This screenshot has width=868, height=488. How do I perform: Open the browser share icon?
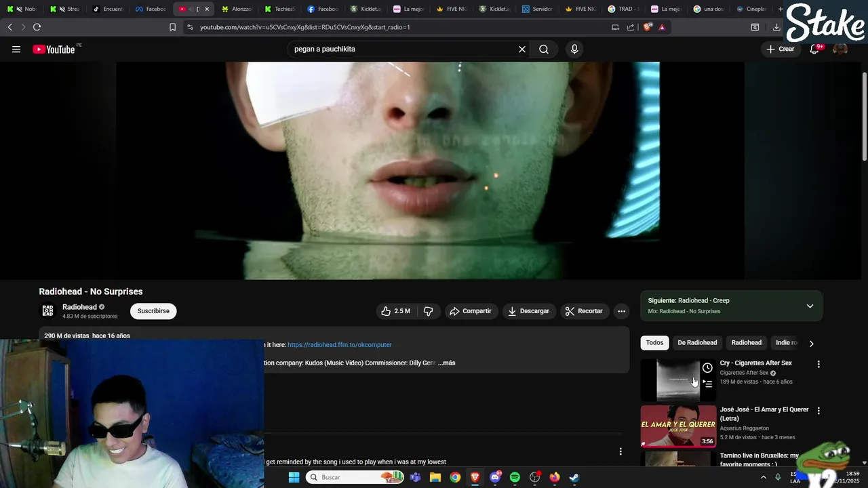point(631,27)
